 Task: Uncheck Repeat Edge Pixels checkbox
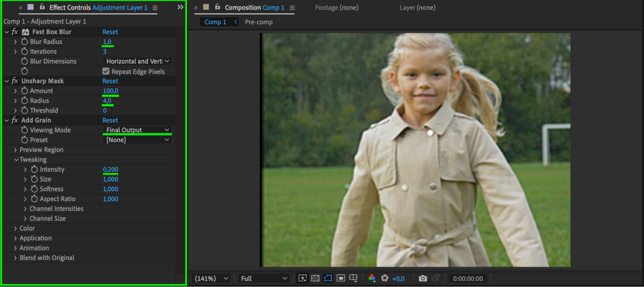(x=106, y=71)
